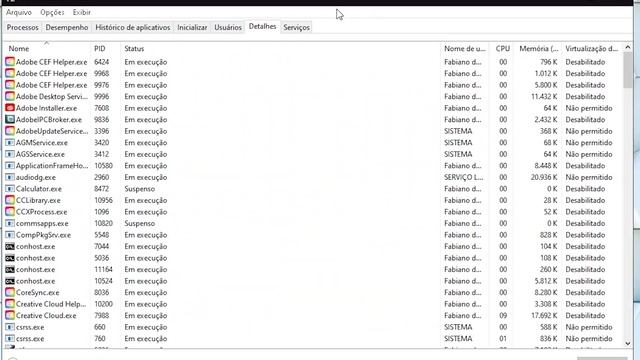Image resolution: width=640 pixels, height=360 pixels.
Task: Select the audiodg.exe process name
Action: pos(36,177)
